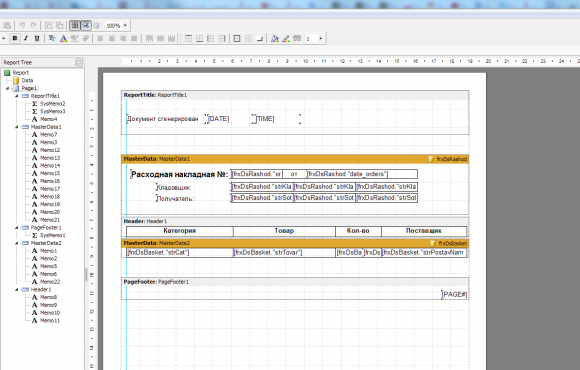Toggle bold text formatting
The width and height of the screenshot is (580, 370).
pos(15,38)
